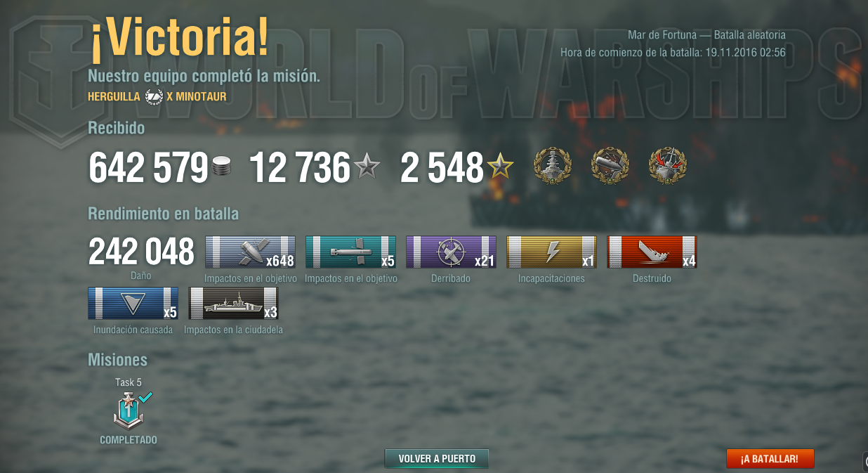
Task: Click the ¡A Batallar! button
Action: [770, 459]
